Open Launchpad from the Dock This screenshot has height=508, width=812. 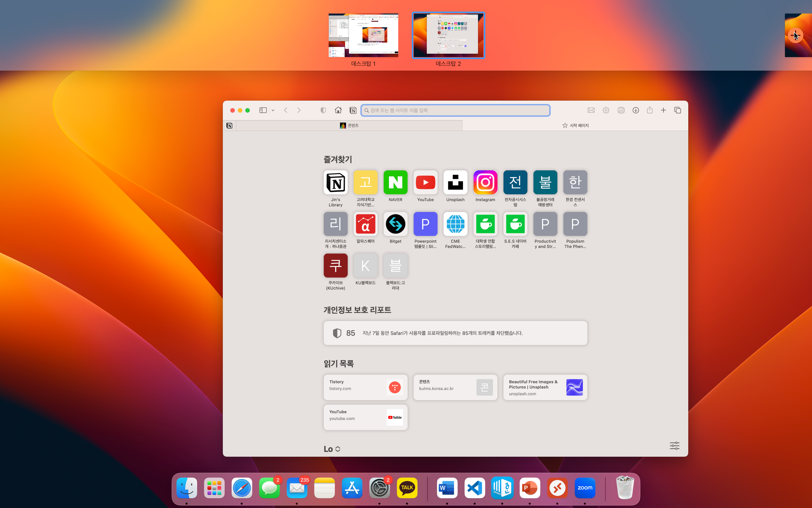[214, 488]
